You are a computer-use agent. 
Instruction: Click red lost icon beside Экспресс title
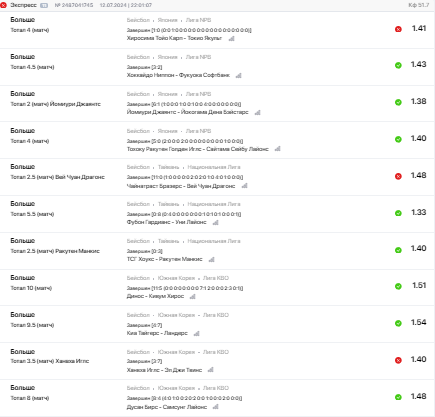coord(3,5)
